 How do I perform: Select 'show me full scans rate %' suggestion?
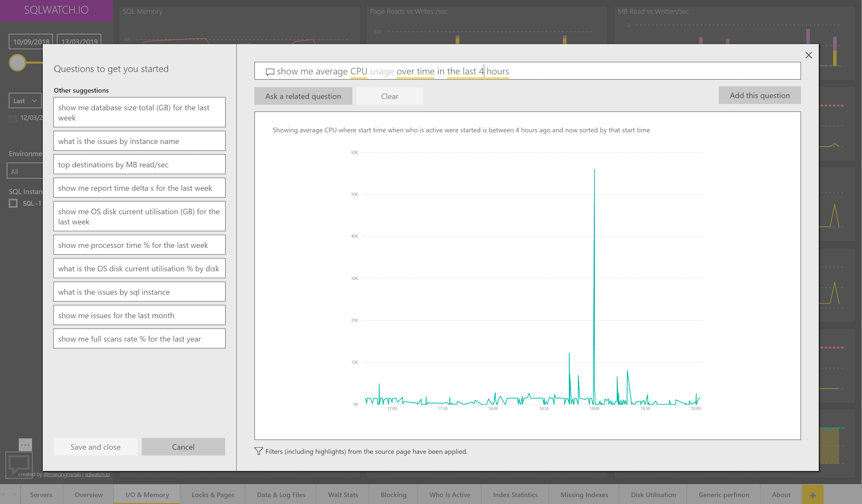click(x=140, y=339)
